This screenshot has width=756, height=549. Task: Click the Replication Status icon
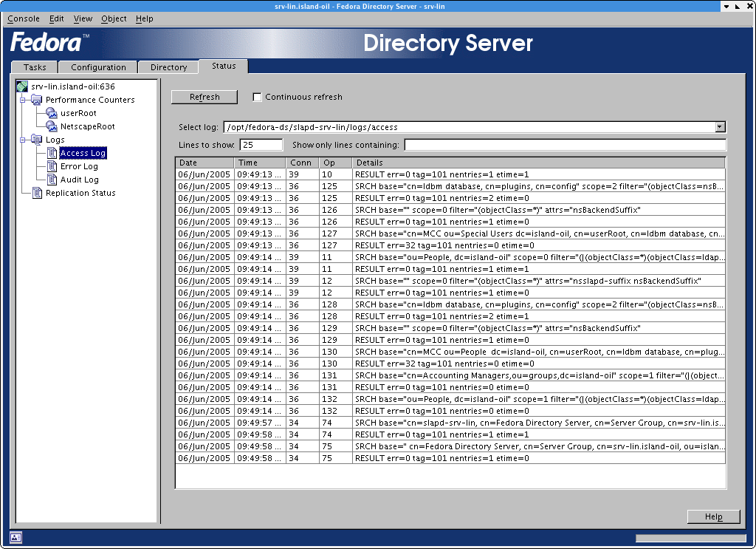pyautogui.click(x=37, y=193)
